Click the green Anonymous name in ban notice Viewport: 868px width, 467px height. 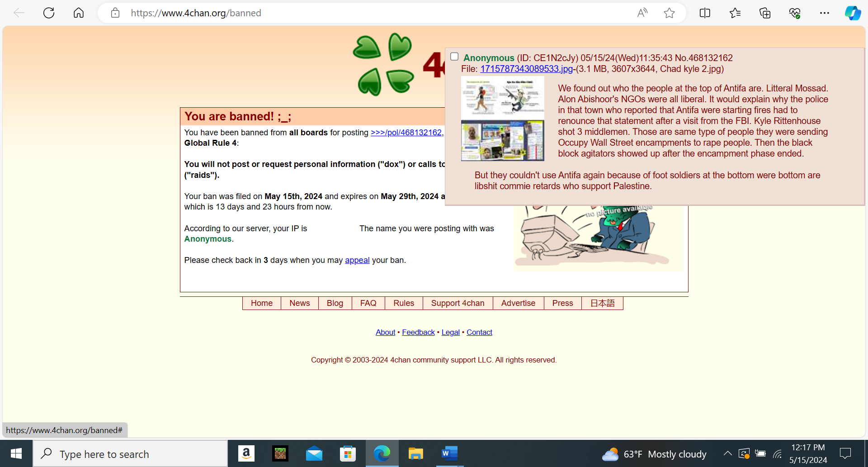coord(208,239)
